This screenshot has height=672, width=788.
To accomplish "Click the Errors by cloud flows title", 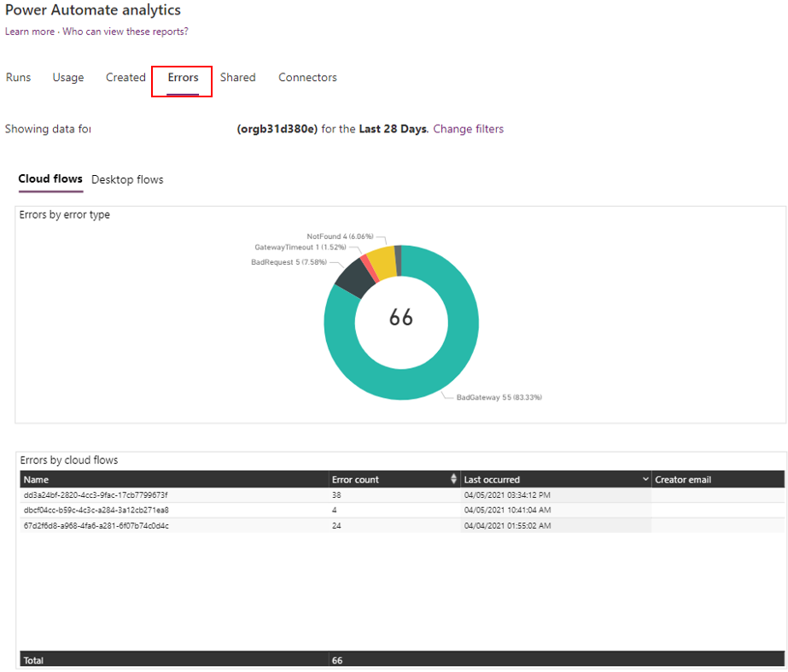I will [69, 460].
